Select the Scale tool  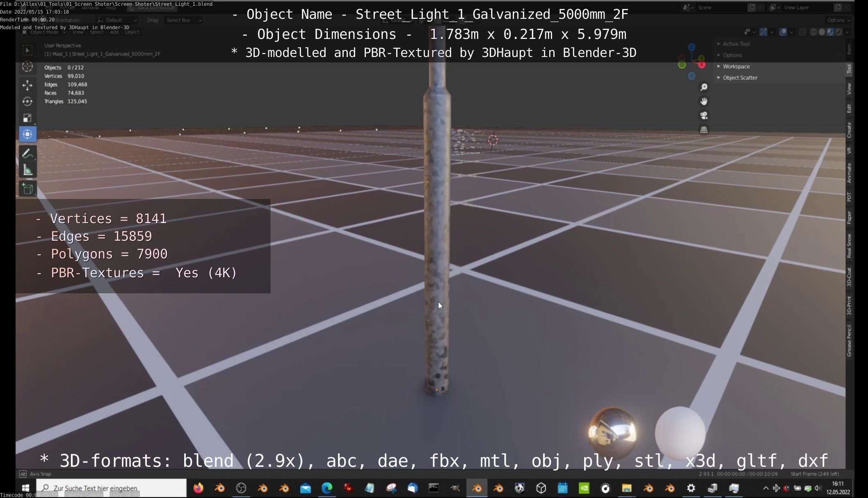(27, 118)
